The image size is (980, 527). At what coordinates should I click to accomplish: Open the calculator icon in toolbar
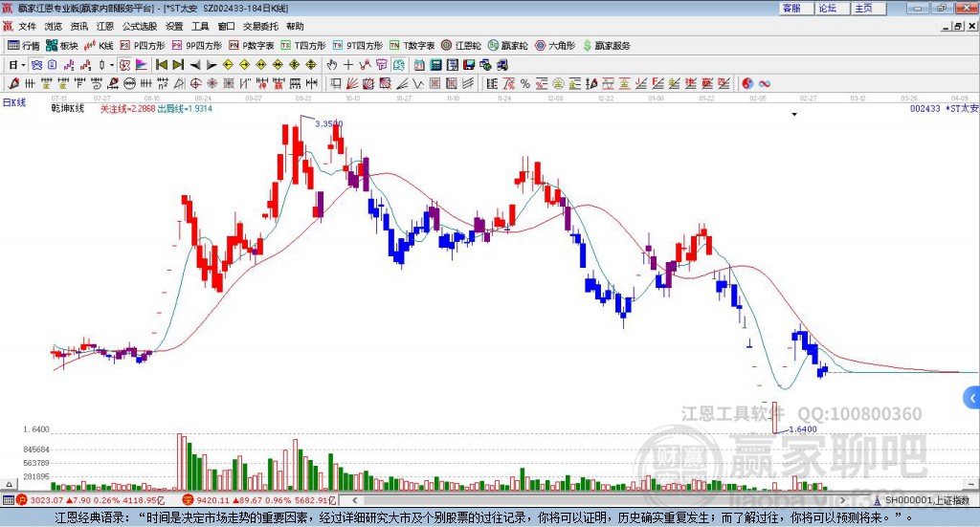pyautogui.click(x=436, y=65)
